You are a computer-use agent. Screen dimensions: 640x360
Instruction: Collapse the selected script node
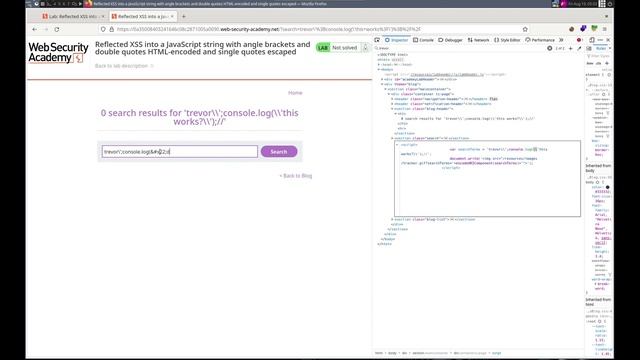(x=397, y=144)
